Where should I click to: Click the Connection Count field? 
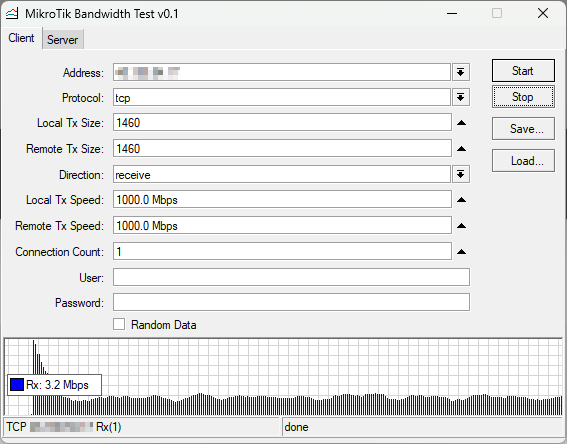(282, 252)
